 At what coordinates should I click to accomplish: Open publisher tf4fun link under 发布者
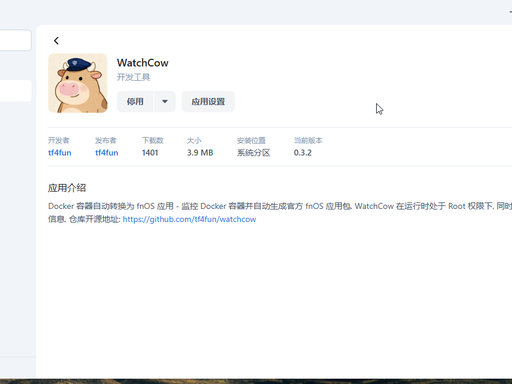pyautogui.click(x=107, y=153)
